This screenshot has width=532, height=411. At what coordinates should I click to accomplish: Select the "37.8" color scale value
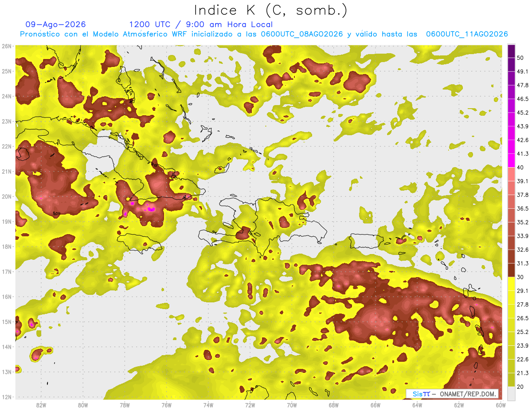pyautogui.click(x=523, y=195)
